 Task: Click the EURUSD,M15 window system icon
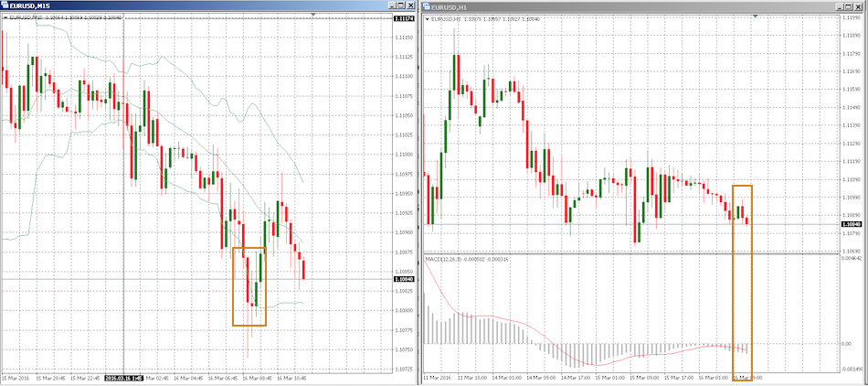pos(6,5)
